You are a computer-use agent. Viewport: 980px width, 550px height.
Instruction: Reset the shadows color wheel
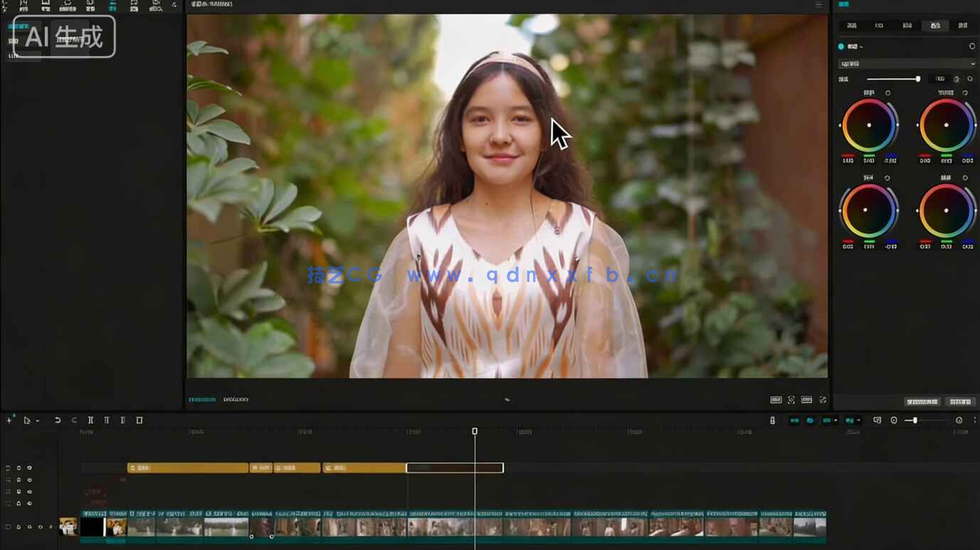pos(887,92)
